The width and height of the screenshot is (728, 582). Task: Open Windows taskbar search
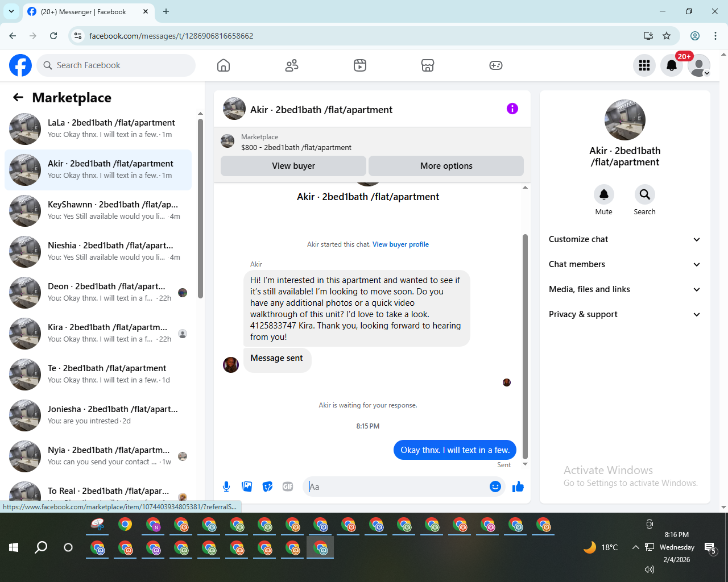[x=41, y=547]
